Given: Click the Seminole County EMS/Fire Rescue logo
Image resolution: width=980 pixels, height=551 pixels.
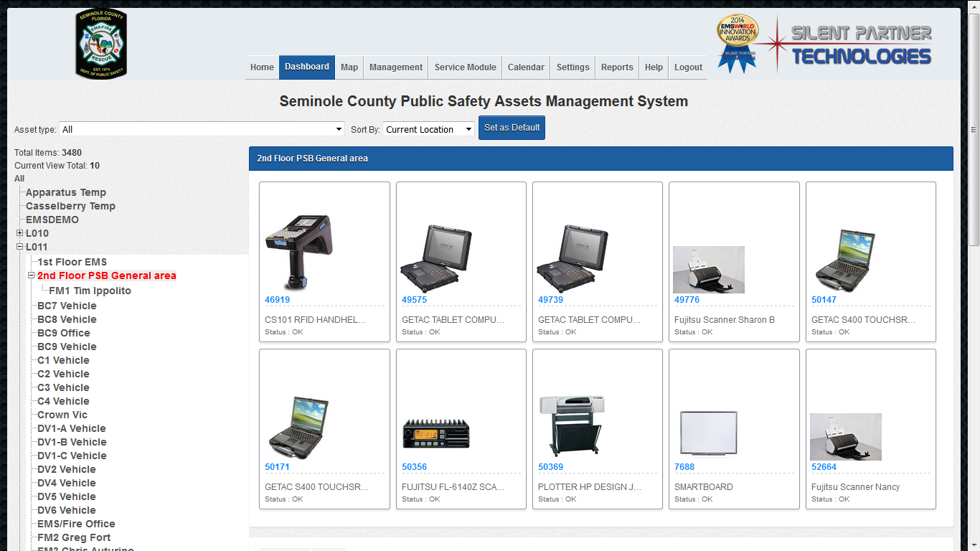Looking at the screenshot, I should [100, 43].
